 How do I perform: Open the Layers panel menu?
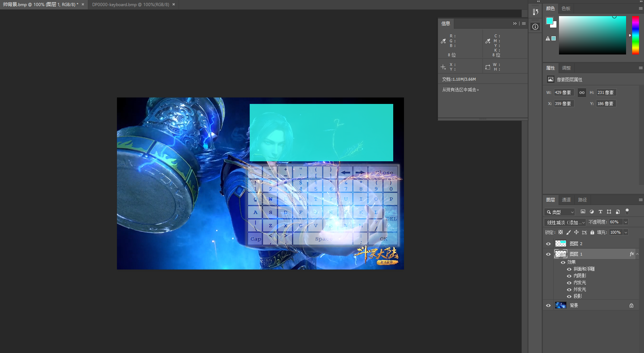(641, 200)
